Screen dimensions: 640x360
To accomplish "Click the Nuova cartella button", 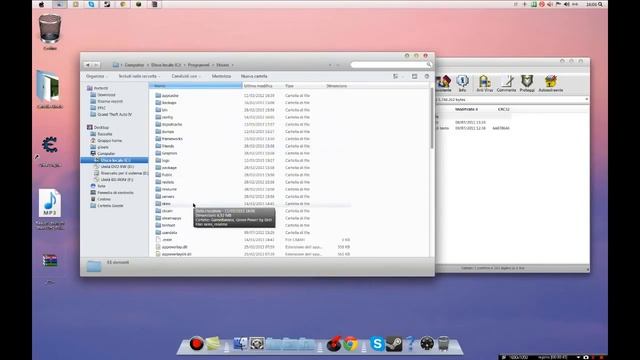I will (254, 76).
